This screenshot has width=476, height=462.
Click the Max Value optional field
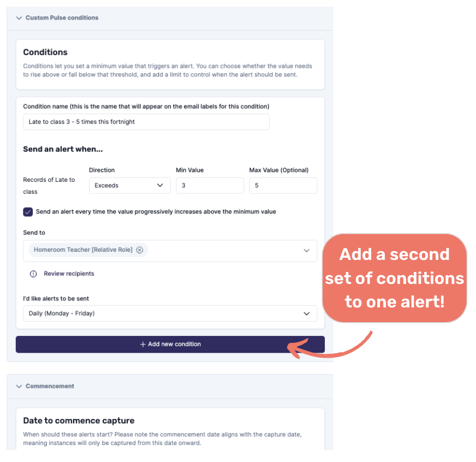[x=283, y=186]
